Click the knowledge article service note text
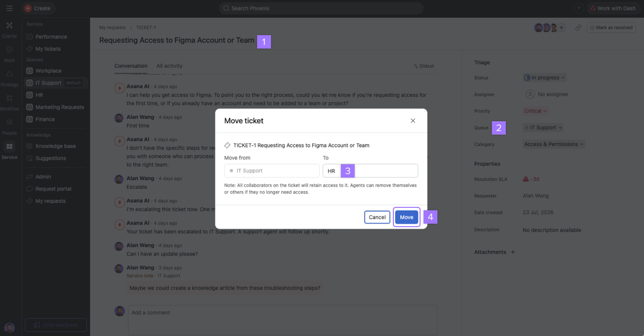 tap(225, 288)
